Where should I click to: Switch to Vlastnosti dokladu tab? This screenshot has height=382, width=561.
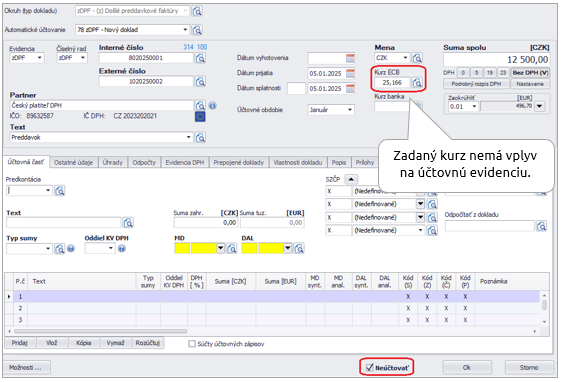point(298,162)
